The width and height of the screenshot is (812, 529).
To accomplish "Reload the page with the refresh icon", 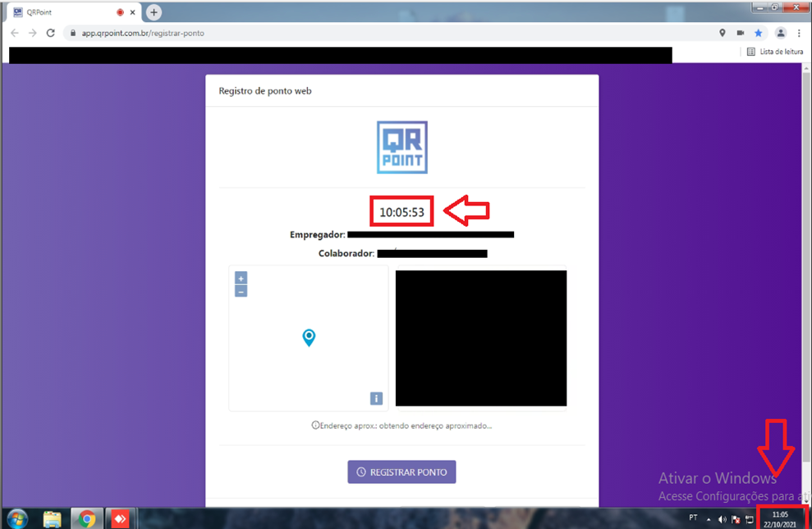I will pyautogui.click(x=51, y=33).
